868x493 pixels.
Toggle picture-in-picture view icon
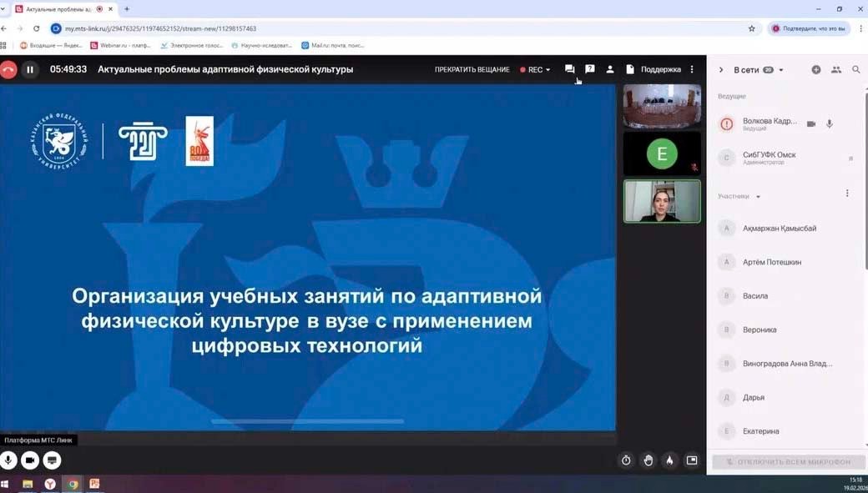coord(691,460)
